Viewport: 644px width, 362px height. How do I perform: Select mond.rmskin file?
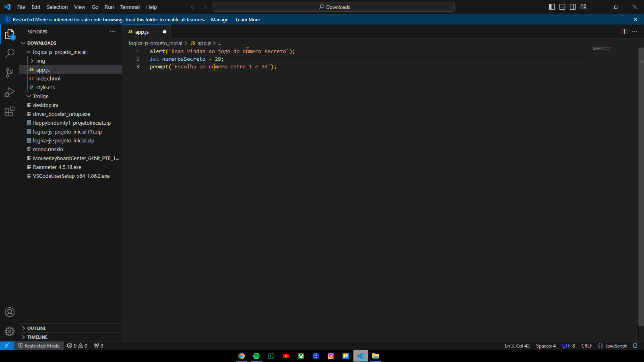[71, 149]
